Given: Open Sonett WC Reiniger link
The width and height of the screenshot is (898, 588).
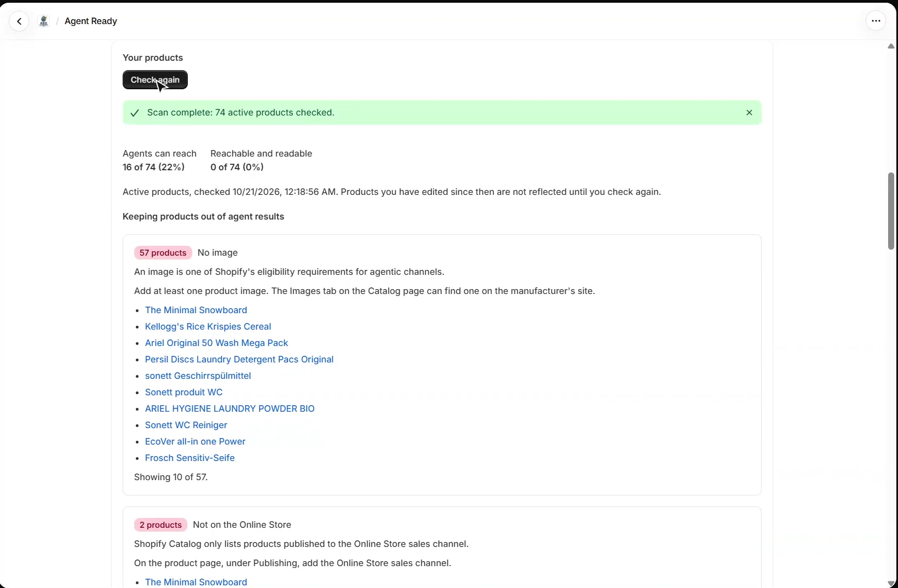Looking at the screenshot, I should (x=186, y=425).
